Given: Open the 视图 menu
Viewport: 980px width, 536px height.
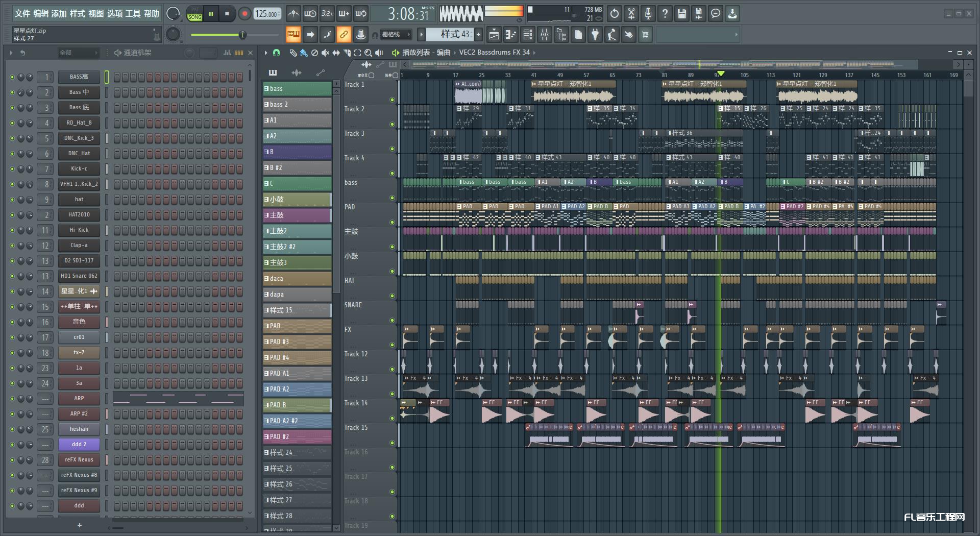Looking at the screenshot, I should click(x=96, y=14).
